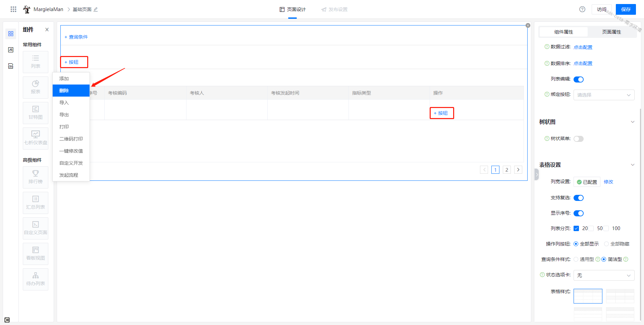644x325 pixels.
Task: Select 全部显示 radio option
Action: coord(576,244)
